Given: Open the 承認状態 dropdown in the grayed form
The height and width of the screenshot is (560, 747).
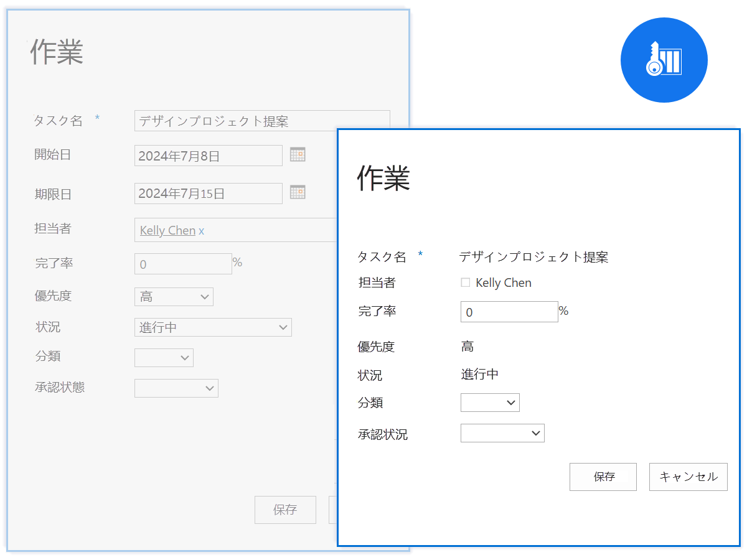Looking at the screenshot, I should 176,388.
